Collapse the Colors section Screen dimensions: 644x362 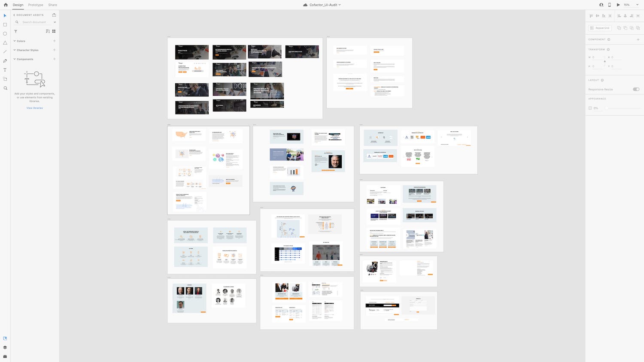15,41
